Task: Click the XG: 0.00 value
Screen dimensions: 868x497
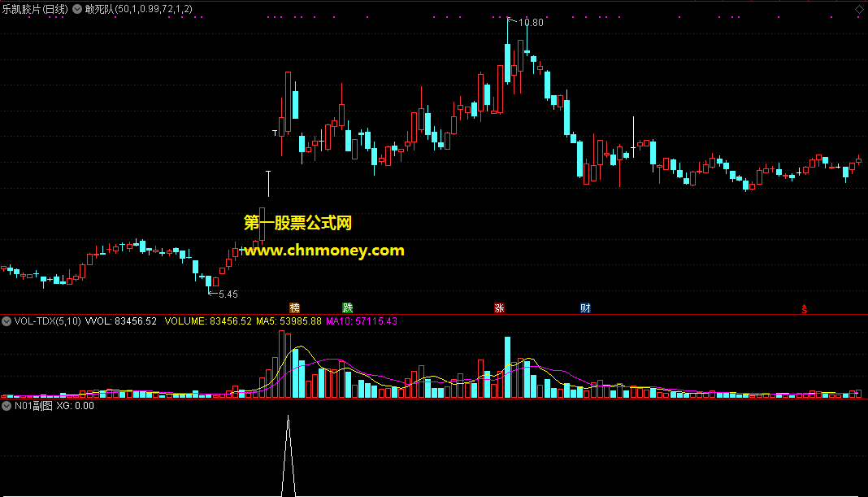Action: click(75, 406)
